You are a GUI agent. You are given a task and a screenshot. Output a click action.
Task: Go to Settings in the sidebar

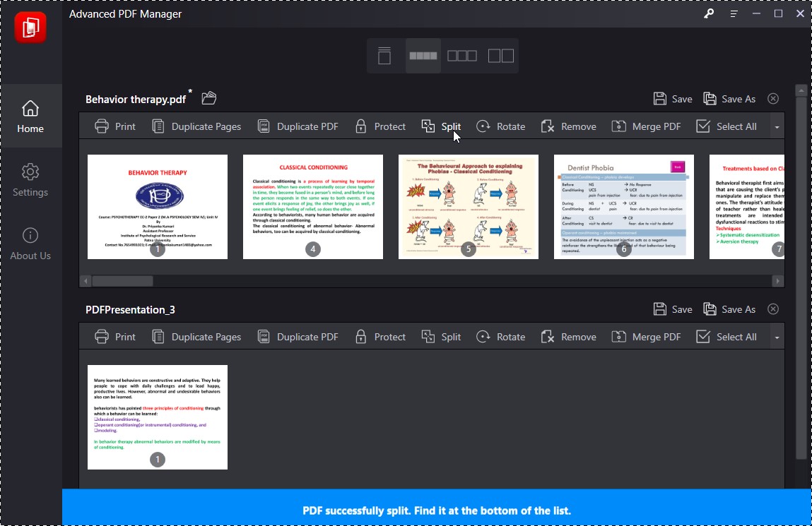30,181
